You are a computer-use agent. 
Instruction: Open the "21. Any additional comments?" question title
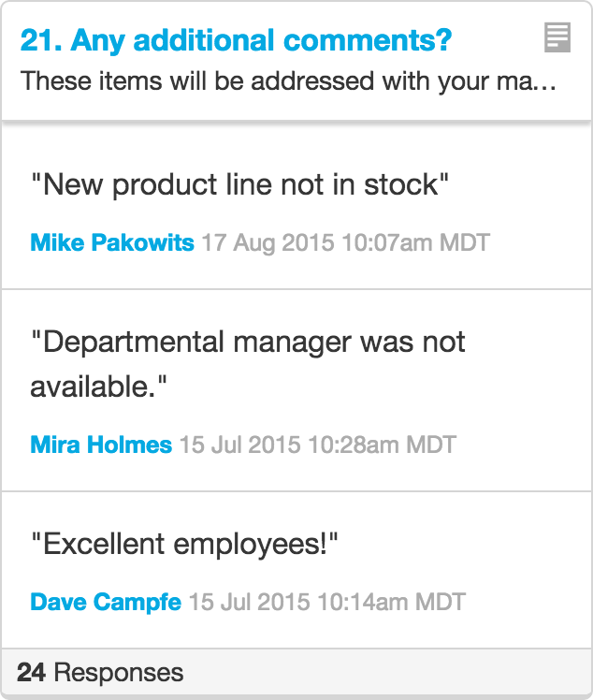click(236, 40)
